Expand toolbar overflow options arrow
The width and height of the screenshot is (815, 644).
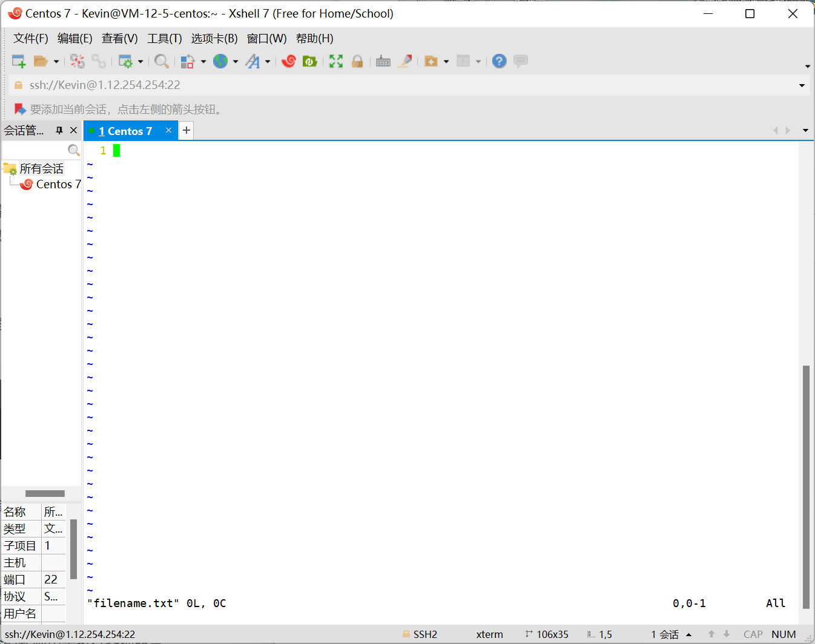coord(808,66)
